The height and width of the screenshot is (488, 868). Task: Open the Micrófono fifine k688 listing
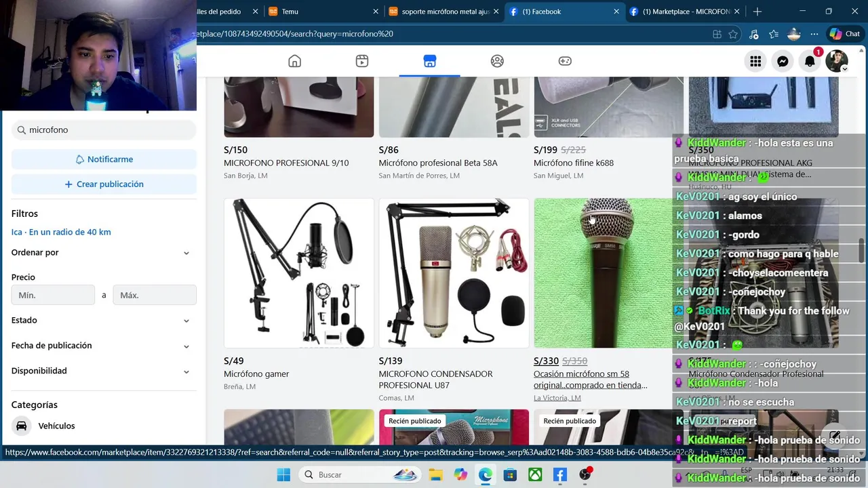[574, 163]
